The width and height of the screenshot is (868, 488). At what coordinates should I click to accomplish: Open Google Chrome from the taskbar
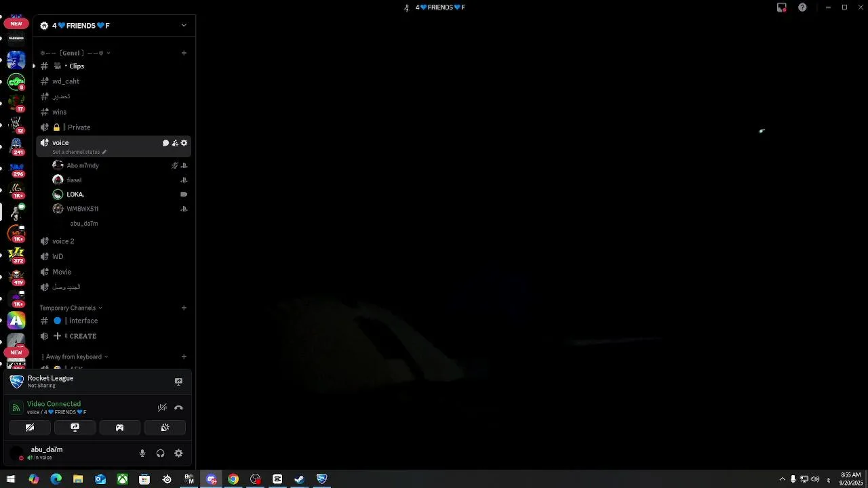coord(233,479)
